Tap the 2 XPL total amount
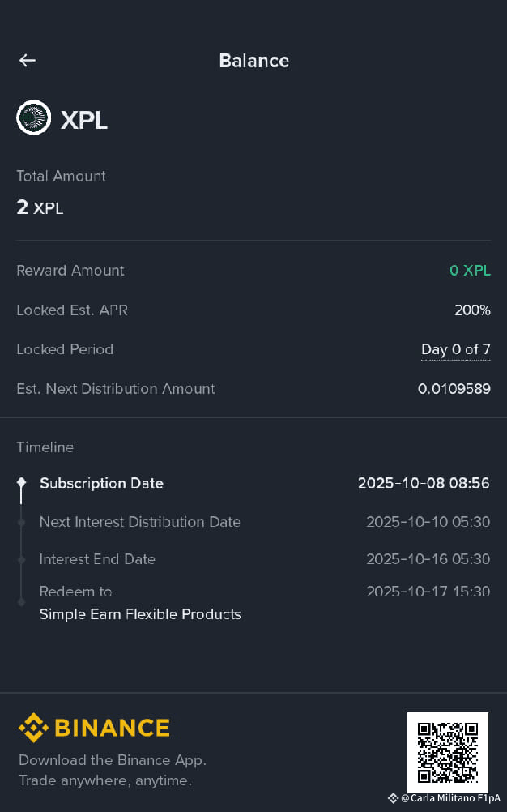The height and width of the screenshot is (812, 507). (x=40, y=207)
